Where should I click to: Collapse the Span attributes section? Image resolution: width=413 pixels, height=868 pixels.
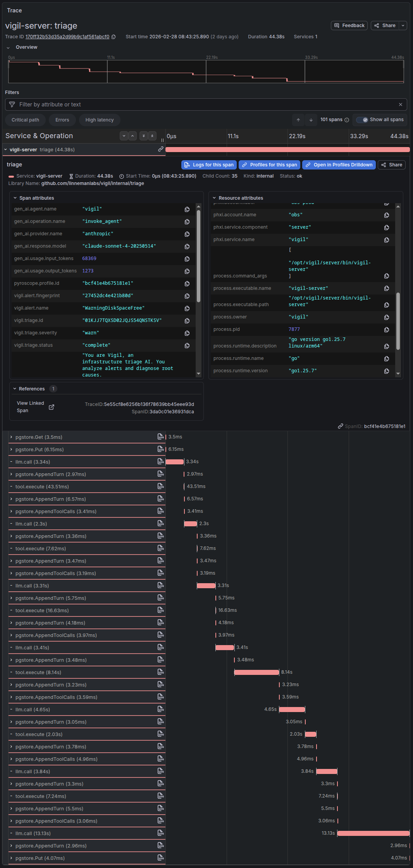coord(15,198)
